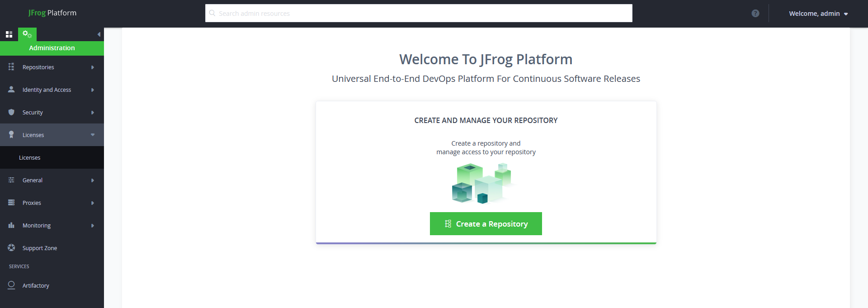Open the Artifactory service item
This screenshot has height=308, width=868.
(52, 285)
